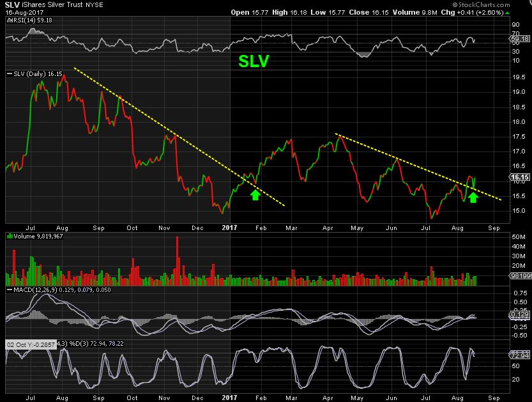Click the 59.18 RSI value tag
This screenshot has height=402, width=532.
pos(520,39)
